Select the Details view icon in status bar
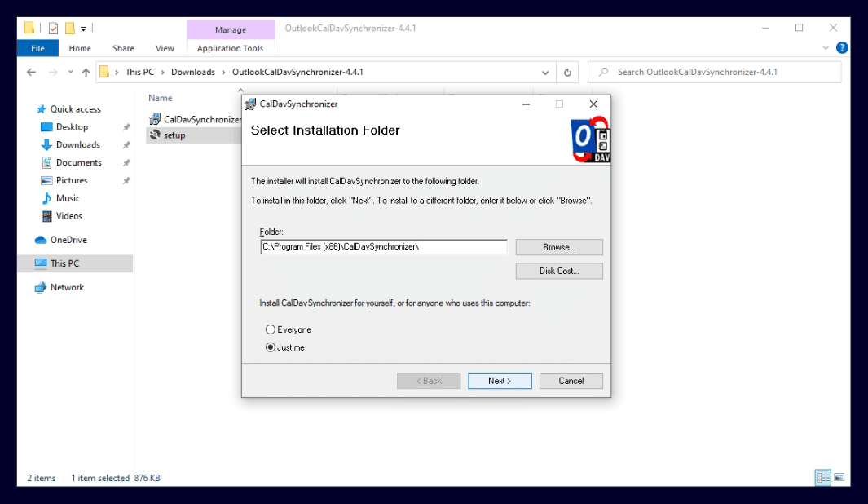Viewport: 868px width, 504px height. (x=822, y=477)
